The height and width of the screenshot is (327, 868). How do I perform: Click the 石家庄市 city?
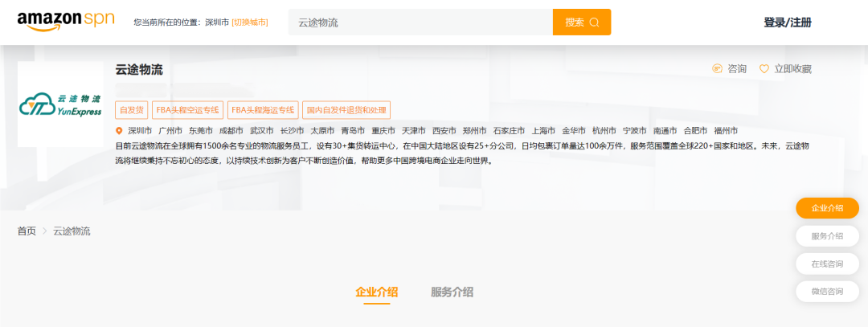509,131
